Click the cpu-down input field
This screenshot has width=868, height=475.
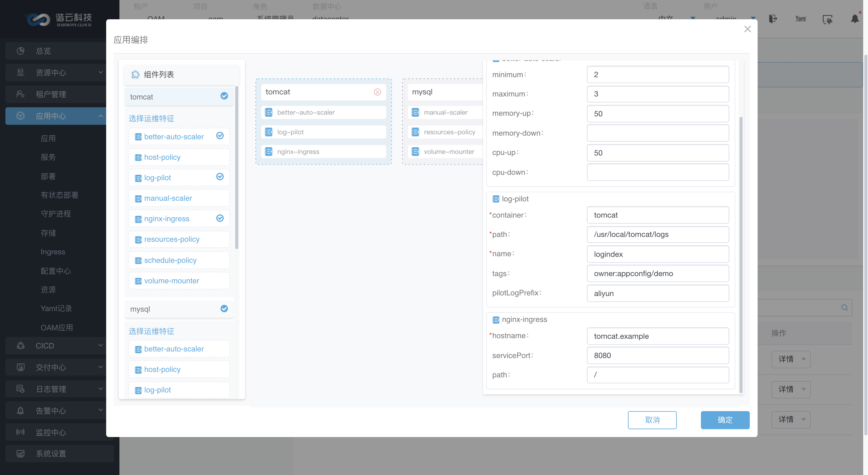pyautogui.click(x=658, y=172)
